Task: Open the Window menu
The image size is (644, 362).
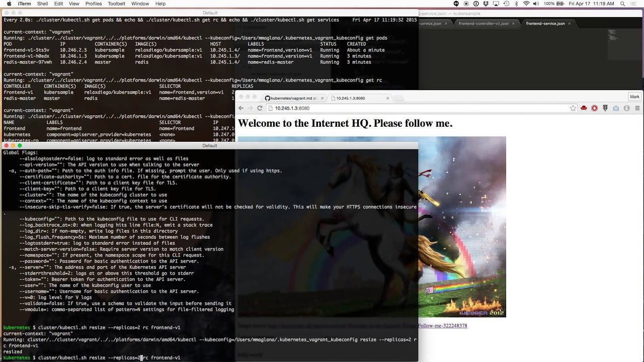Action: [140, 4]
